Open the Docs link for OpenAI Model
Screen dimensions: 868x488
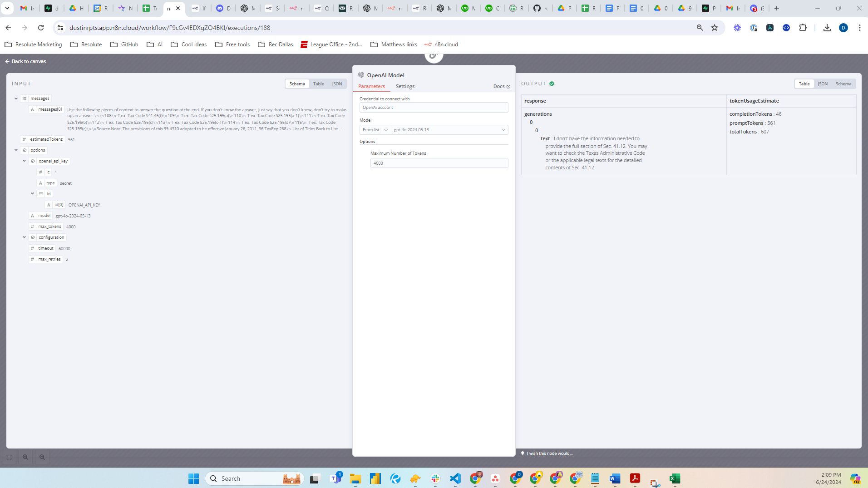502,86
